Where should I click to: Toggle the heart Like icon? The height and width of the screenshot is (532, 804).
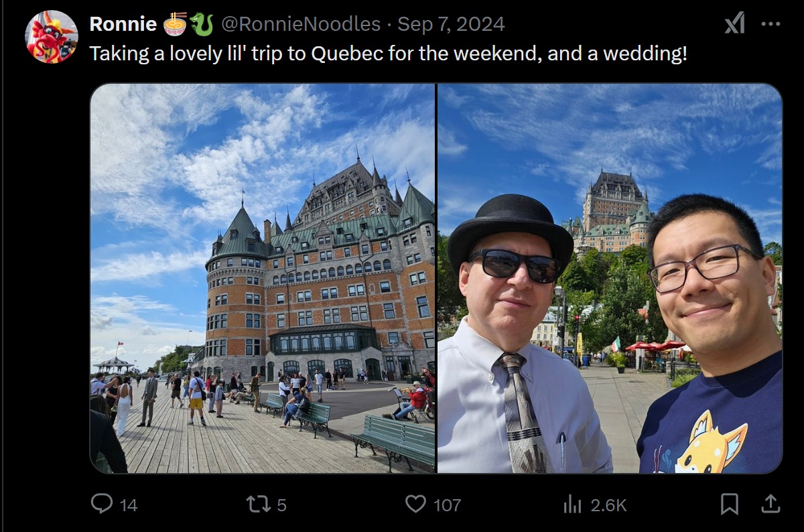(415, 504)
